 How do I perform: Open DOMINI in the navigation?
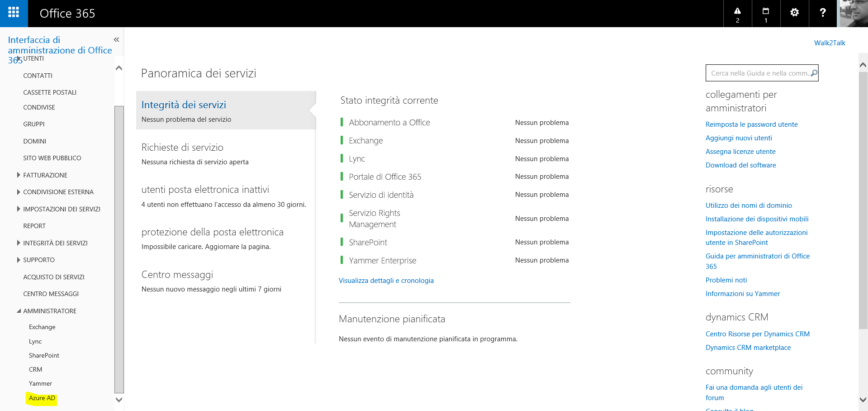(x=35, y=141)
